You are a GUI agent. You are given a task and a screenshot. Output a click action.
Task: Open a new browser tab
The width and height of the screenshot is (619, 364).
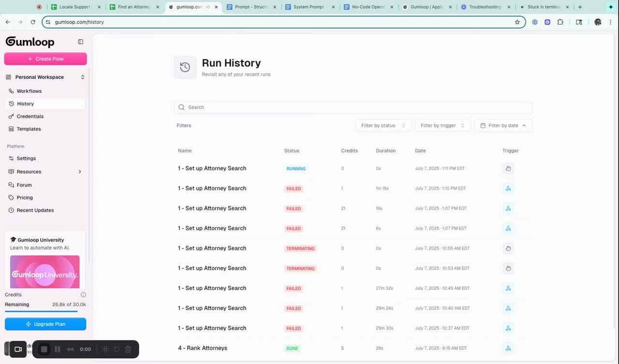click(x=580, y=7)
